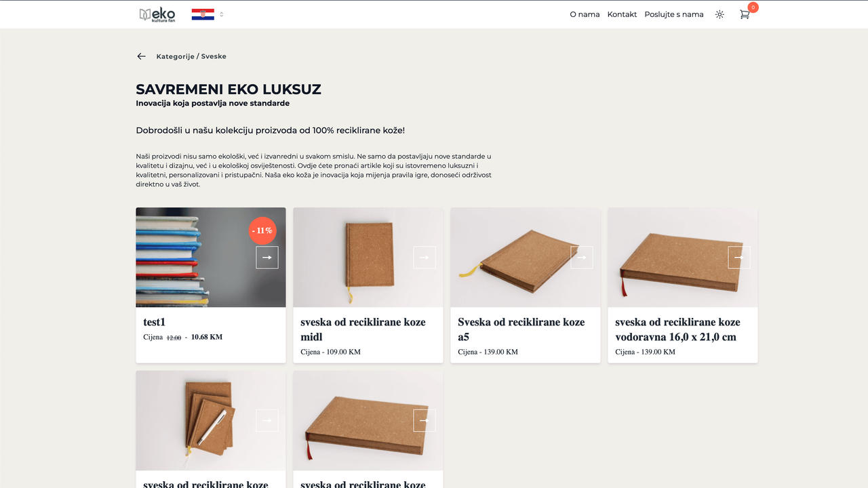Screen dimensions: 868x488
Task: Click arrow button on test1 product
Action: pyautogui.click(x=267, y=258)
